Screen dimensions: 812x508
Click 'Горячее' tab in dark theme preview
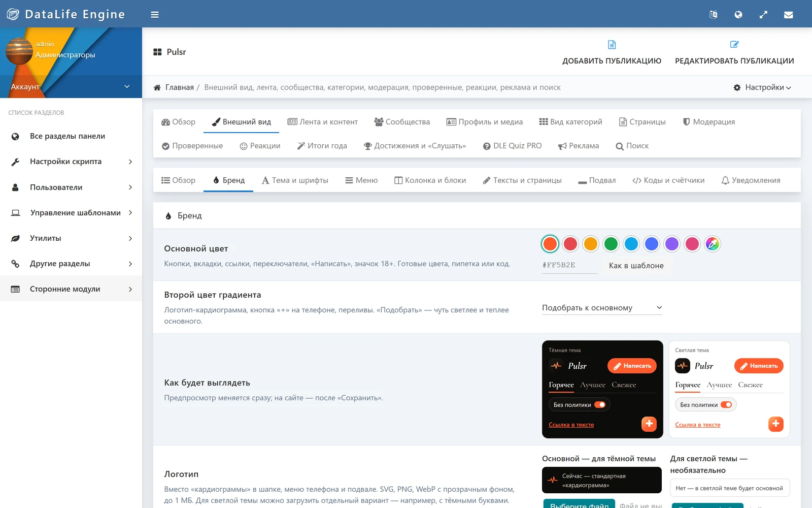[561, 385]
